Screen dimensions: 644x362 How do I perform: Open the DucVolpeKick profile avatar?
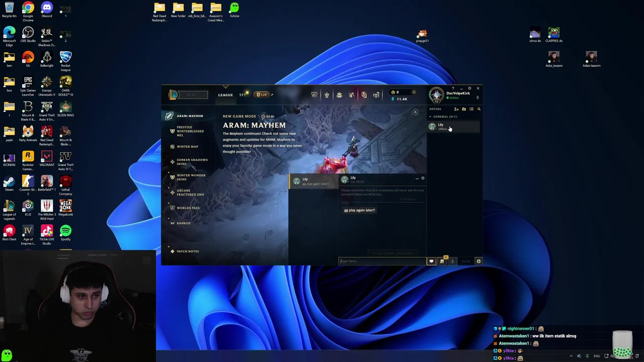point(436,95)
